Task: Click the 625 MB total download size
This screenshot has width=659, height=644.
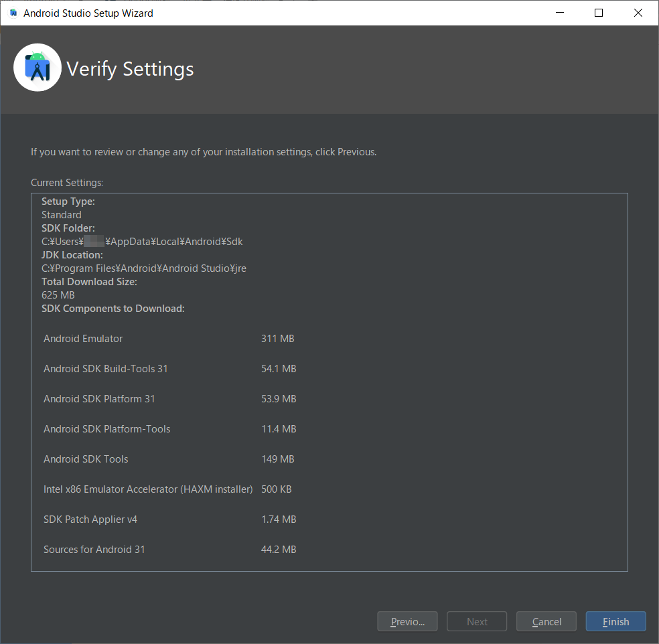Action: (58, 295)
